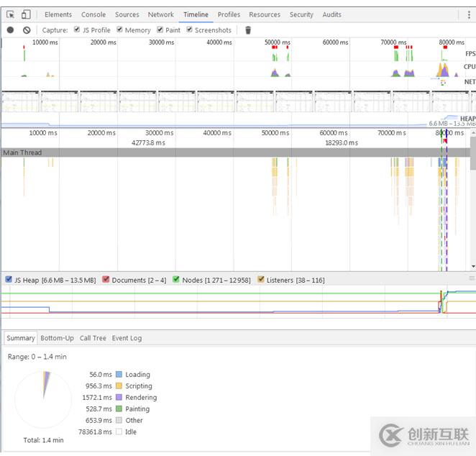Screen dimensions: 476x456
Task: Switch to the Call Tree tab
Action: point(93,338)
